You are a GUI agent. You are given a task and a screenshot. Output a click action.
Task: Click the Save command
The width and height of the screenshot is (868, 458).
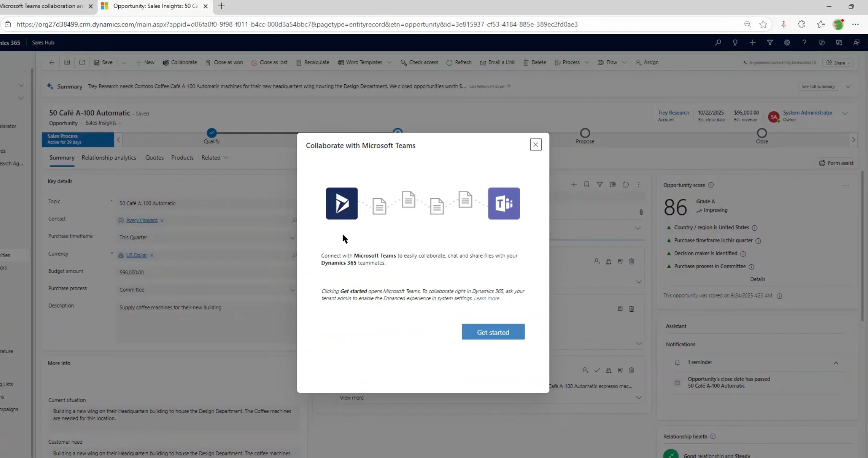point(103,62)
